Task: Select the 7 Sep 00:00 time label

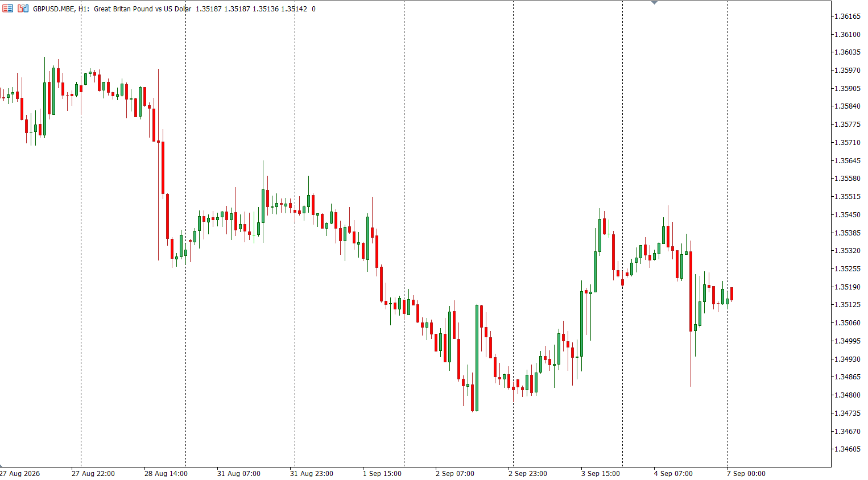Action: 746,474
